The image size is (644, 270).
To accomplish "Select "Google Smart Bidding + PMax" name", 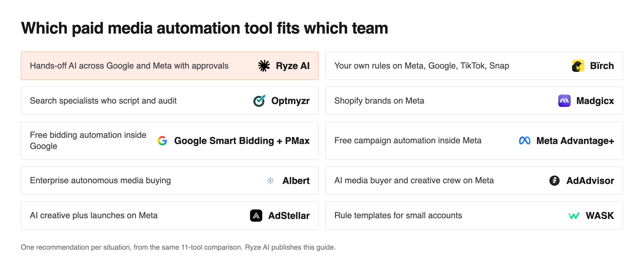I will [242, 141].
